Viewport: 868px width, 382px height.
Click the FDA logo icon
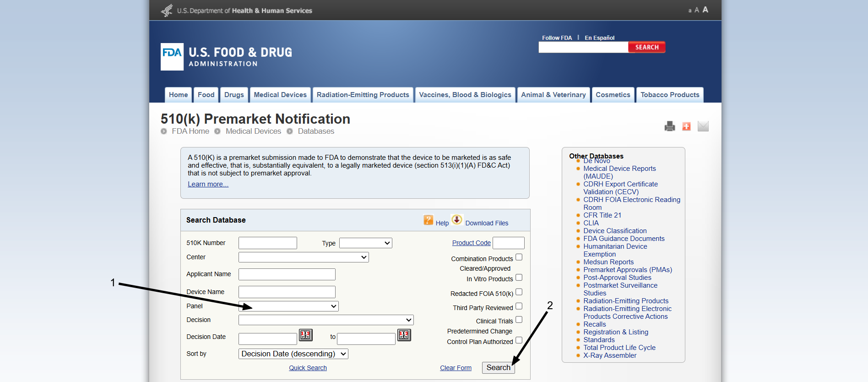172,57
